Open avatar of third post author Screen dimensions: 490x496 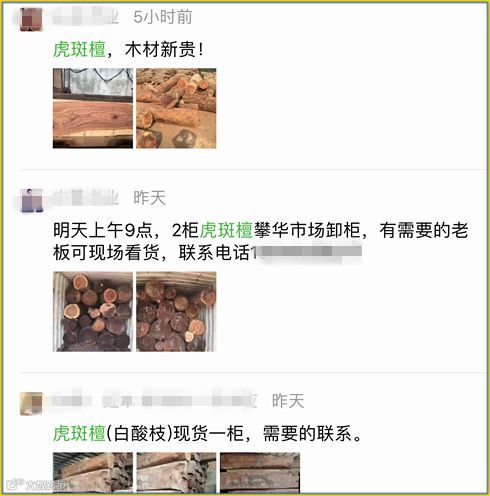coord(31,403)
